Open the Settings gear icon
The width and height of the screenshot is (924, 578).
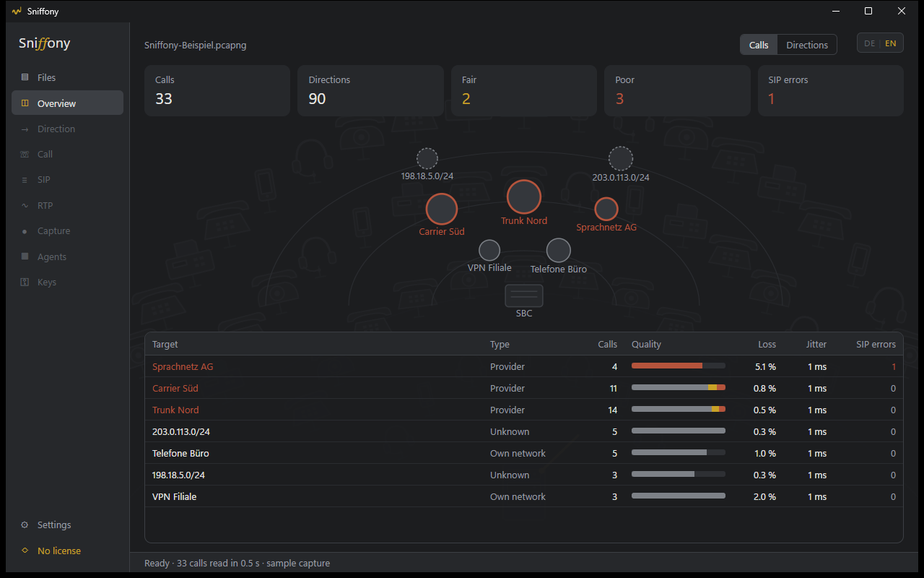pyautogui.click(x=25, y=525)
